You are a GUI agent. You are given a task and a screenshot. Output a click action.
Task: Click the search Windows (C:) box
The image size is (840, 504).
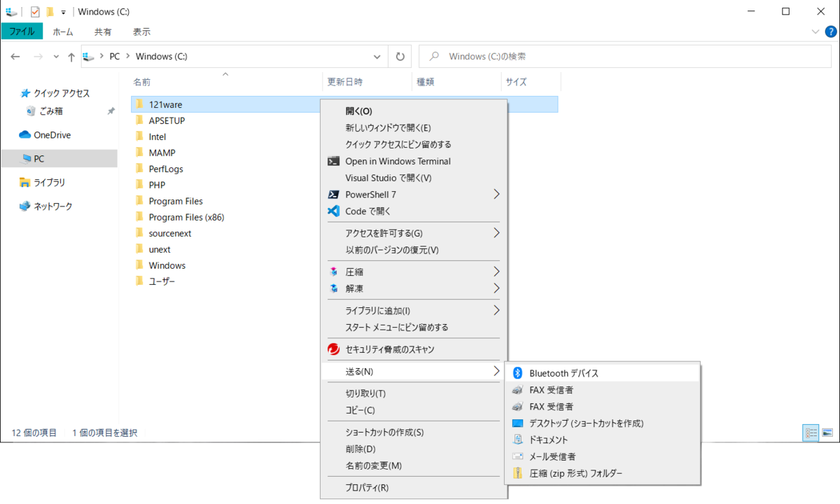click(626, 57)
